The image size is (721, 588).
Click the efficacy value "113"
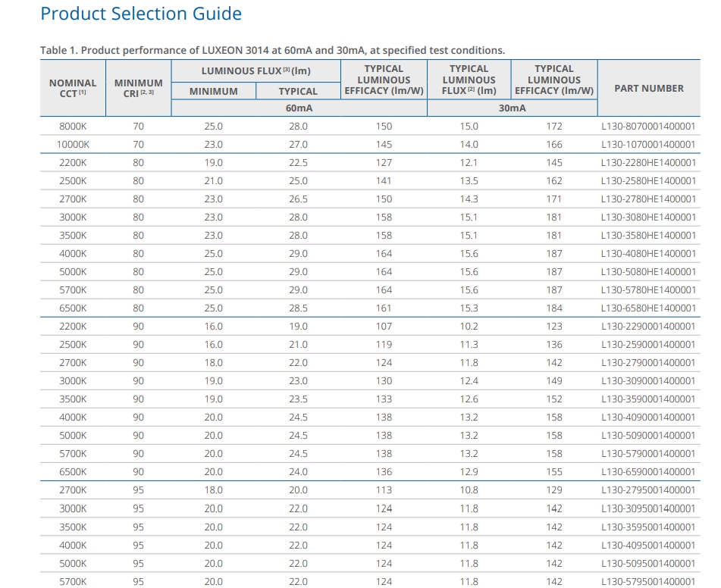pyautogui.click(x=384, y=490)
